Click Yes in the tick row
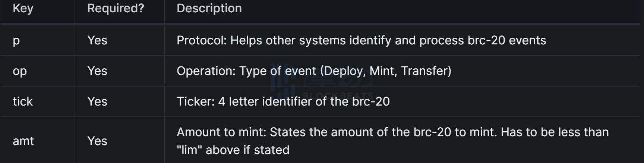Screen dimensions: 644x163 (x=97, y=101)
